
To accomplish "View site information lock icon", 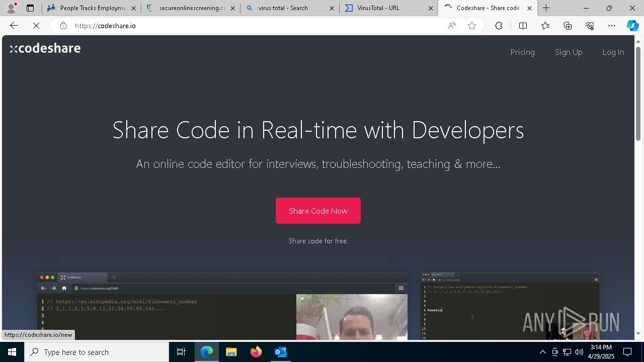I will 63,26.
